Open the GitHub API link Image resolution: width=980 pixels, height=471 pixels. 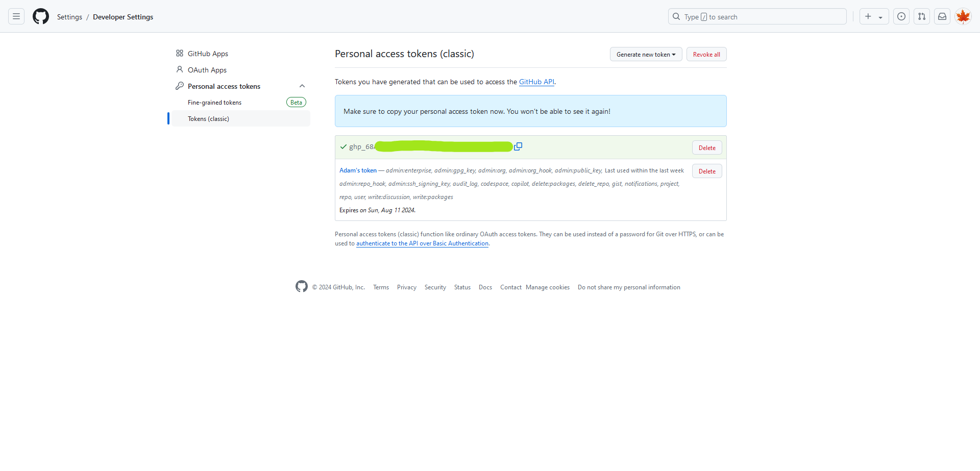(536, 82)
